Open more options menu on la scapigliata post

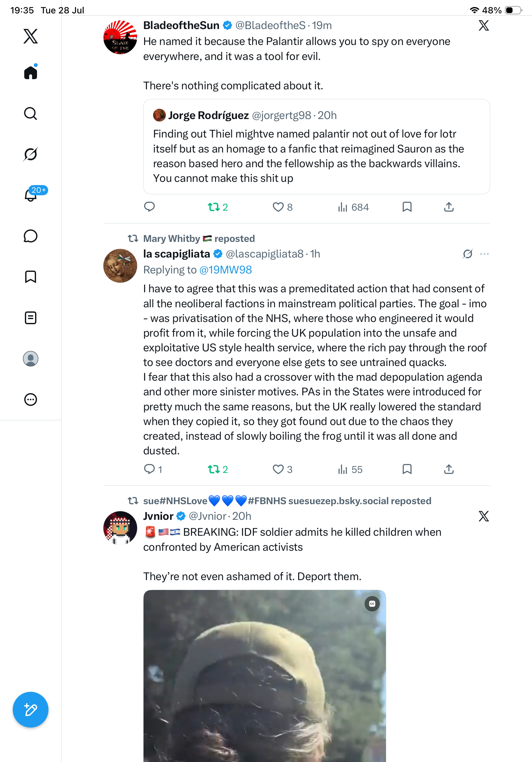pos(484,254)
